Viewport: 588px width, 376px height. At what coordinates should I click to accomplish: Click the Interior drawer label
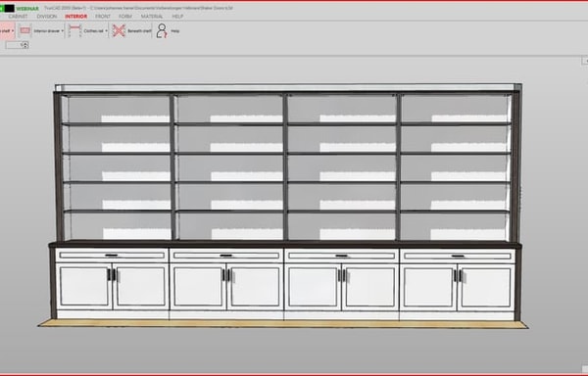coord(47,31)
